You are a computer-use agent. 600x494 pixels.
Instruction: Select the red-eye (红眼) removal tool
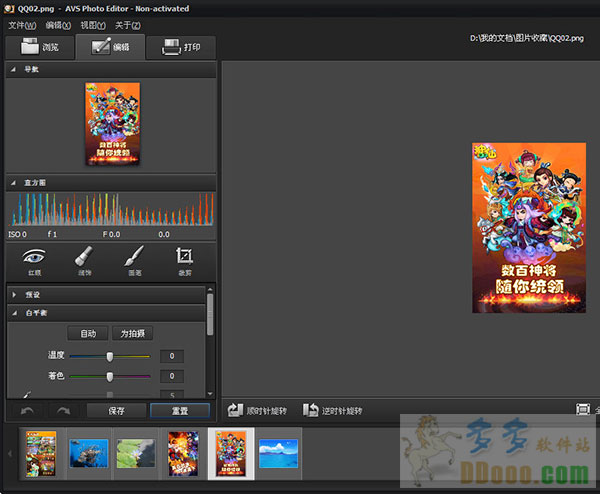(34, 261)
